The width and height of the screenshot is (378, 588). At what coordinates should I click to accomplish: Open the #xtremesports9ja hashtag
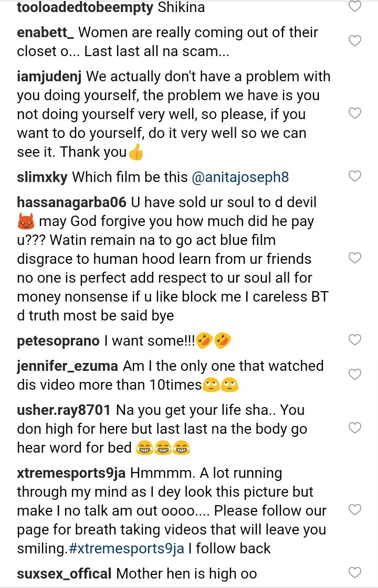126,549
